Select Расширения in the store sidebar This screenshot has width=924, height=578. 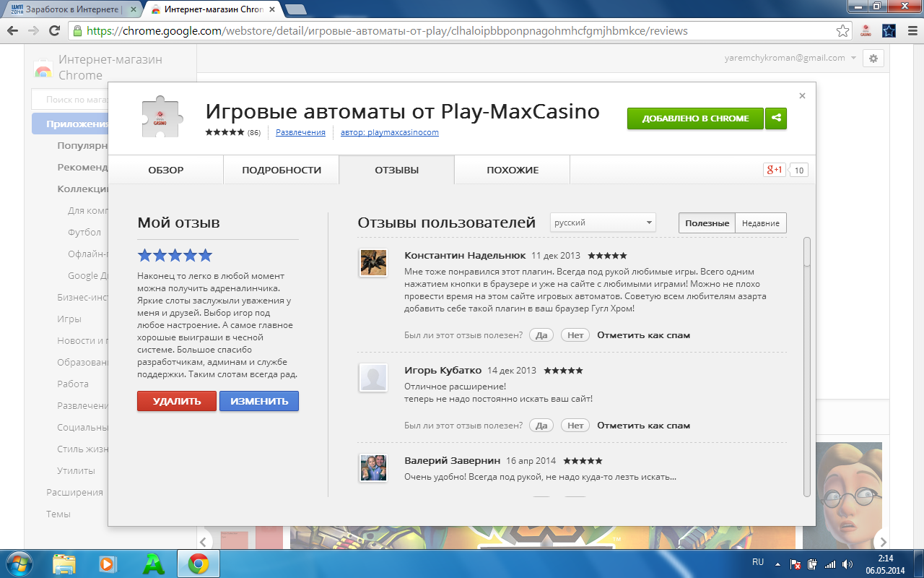75,493
